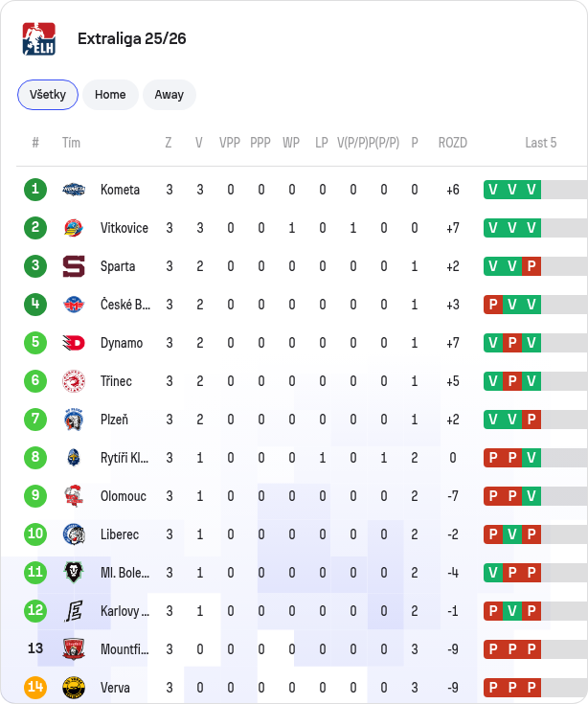This screenshot has width=588, height=704.
Task: Open Olomouc team name link
Action: [x=124, y=496]
